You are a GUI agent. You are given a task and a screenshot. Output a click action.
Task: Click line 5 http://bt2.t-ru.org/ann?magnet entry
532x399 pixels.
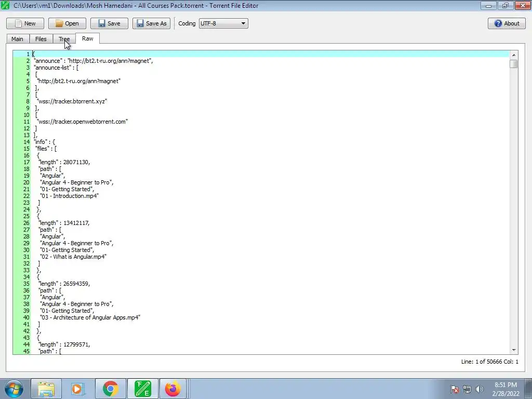(x=79, y=81)
